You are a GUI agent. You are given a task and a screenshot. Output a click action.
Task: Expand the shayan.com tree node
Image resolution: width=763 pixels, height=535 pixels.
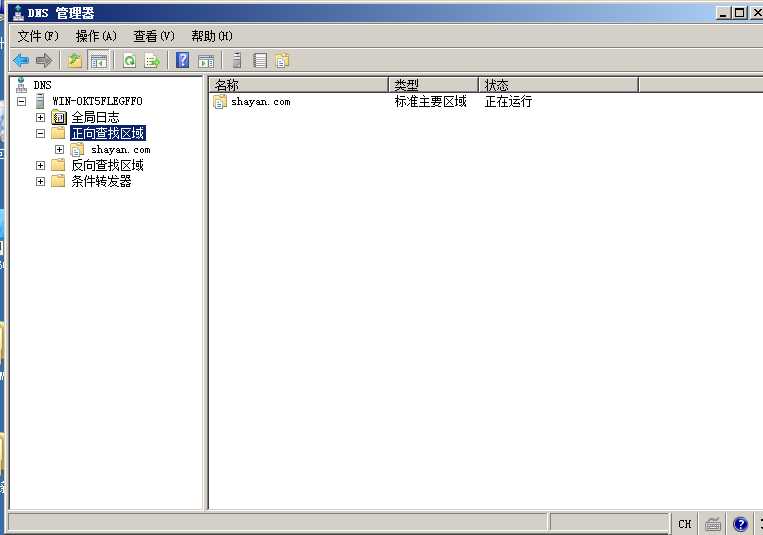point(59,149)
